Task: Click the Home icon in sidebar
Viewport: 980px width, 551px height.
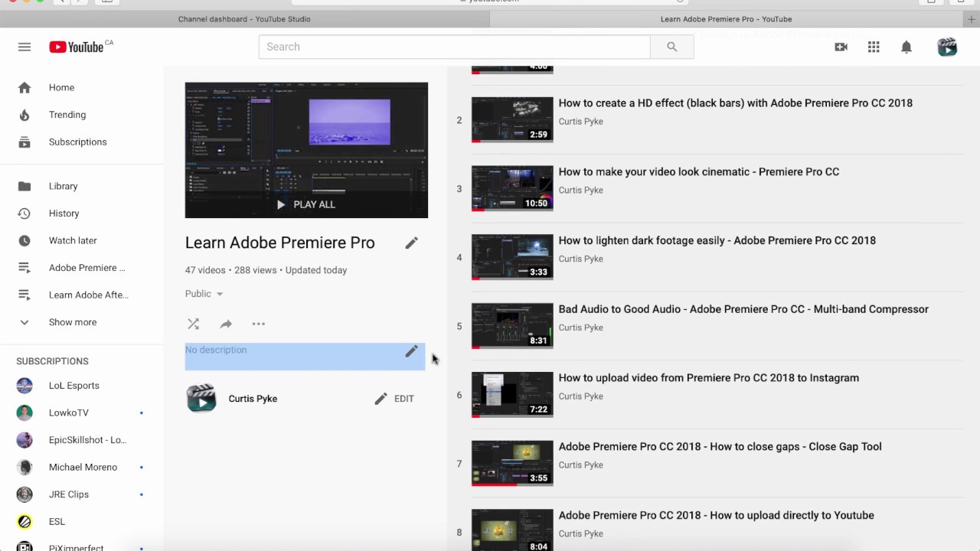Action: point(24,87)
